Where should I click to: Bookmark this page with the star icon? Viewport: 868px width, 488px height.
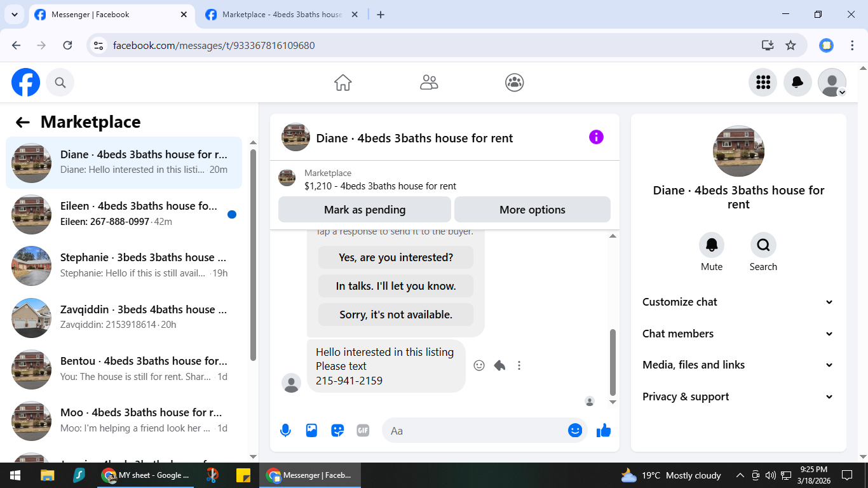[790, 45]
